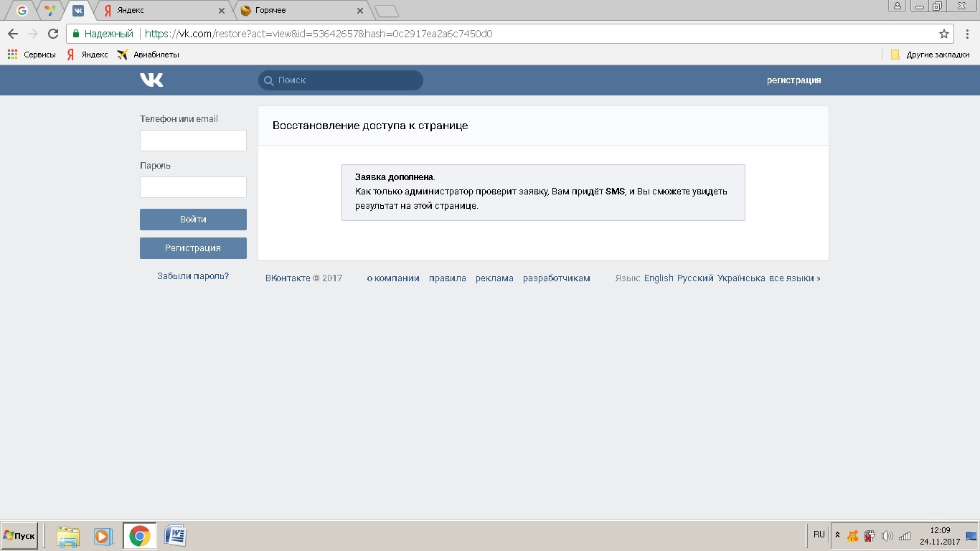This screenshot has width=980, height=551.
Task: Click the Надежный security label
Action: coord(109,34)
